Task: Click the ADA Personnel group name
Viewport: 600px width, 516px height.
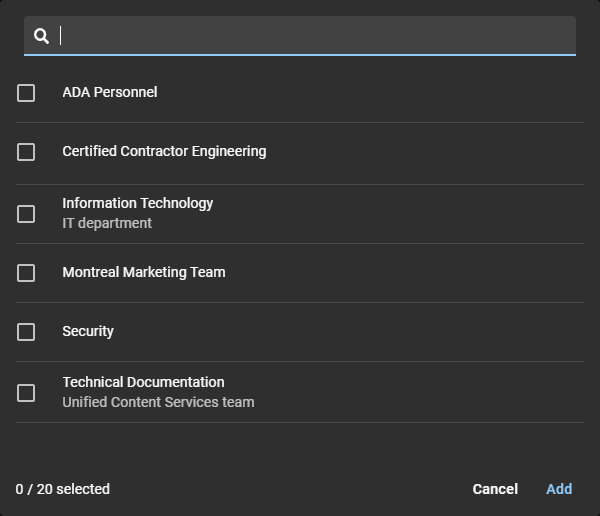Action: click(x=110, y=92)
